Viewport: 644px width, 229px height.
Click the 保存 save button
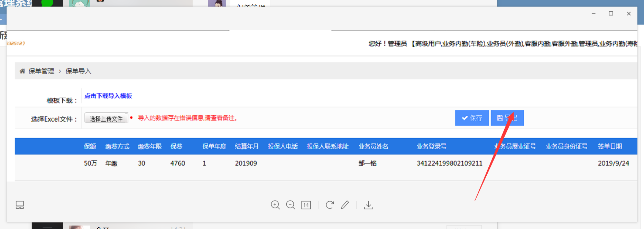pyautogui.click(x=472, y=118)
